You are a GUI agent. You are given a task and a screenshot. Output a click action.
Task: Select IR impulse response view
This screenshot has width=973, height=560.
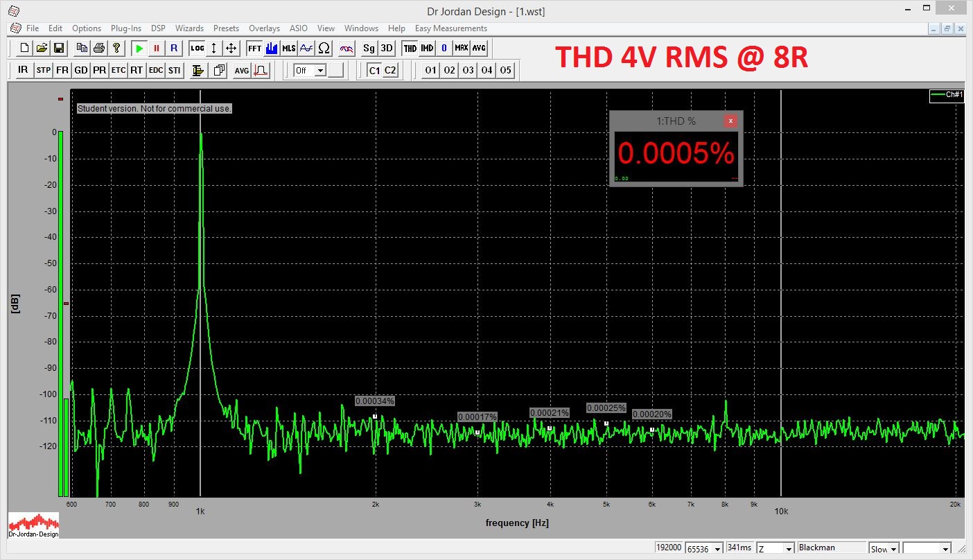pos(23,70)
